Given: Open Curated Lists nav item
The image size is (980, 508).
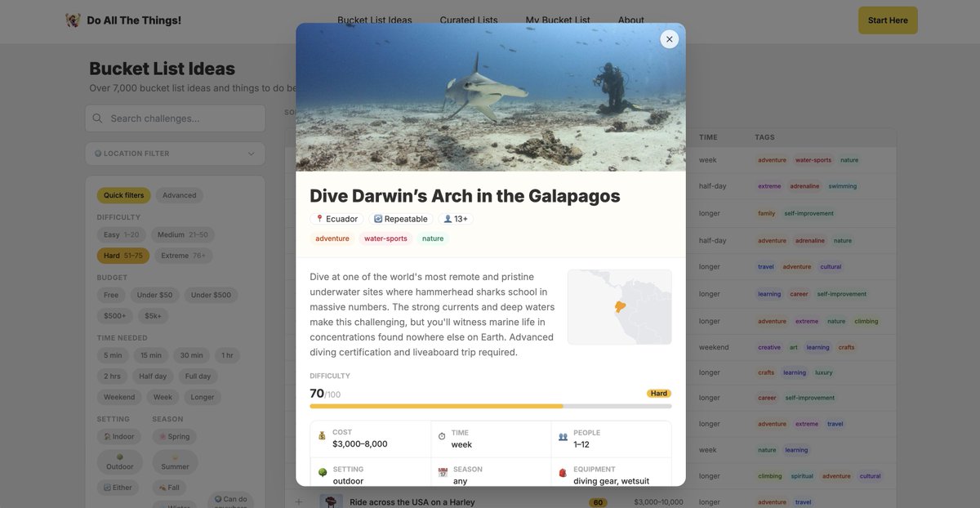Looking at the screenshot, I should tap(469, 20).
